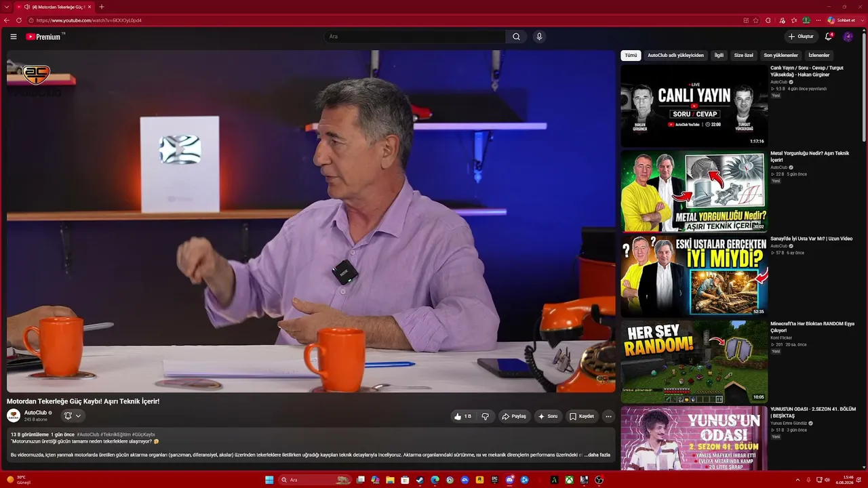Open browser extensions icon

click(768, 20)
